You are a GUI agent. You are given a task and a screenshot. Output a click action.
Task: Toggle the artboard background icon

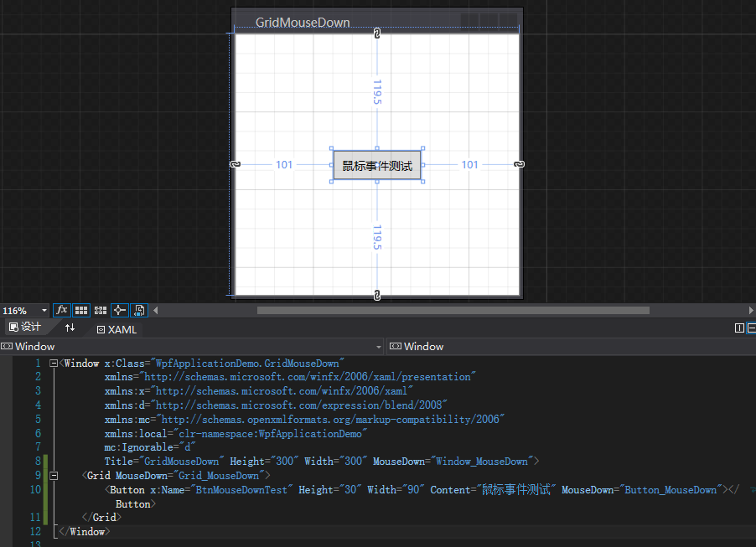[139, 311]
